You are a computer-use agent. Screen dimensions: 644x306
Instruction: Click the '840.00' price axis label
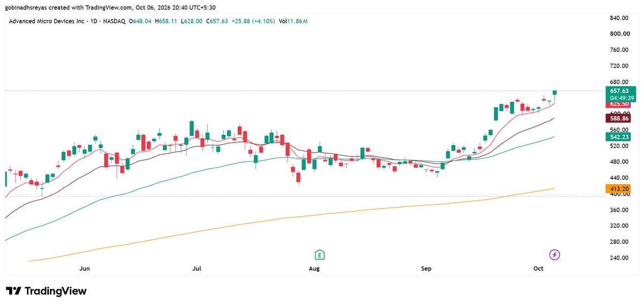coord(618,18)
